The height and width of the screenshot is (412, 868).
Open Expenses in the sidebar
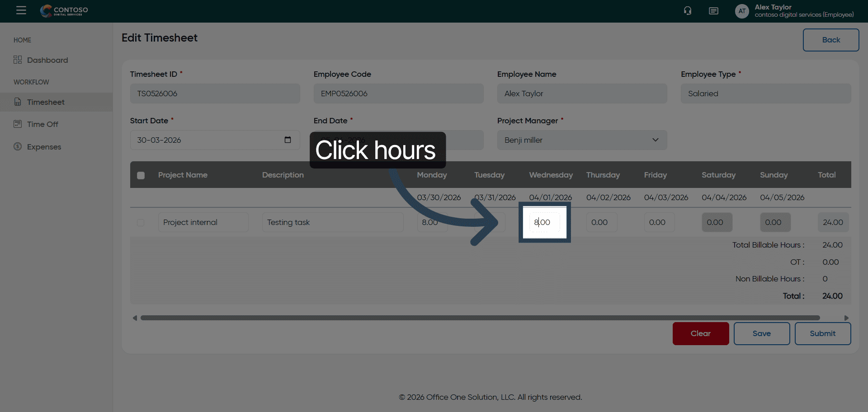pos(44,147)
